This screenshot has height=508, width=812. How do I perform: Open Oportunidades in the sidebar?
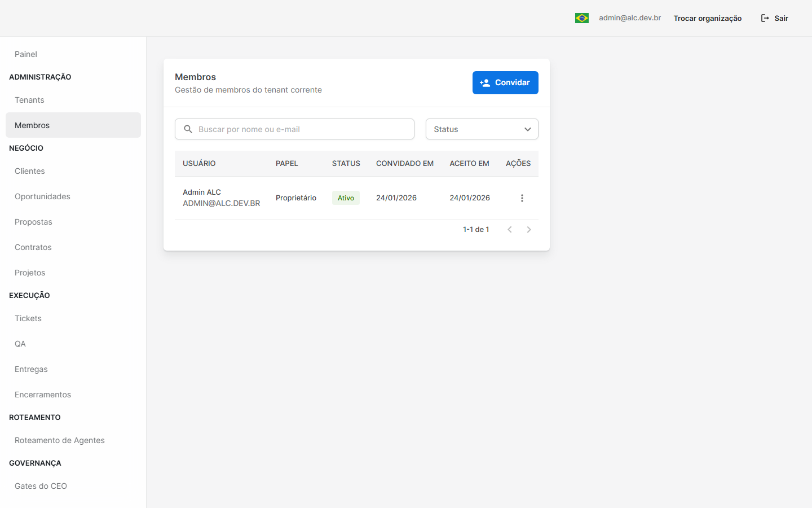[x=73, y=196]
